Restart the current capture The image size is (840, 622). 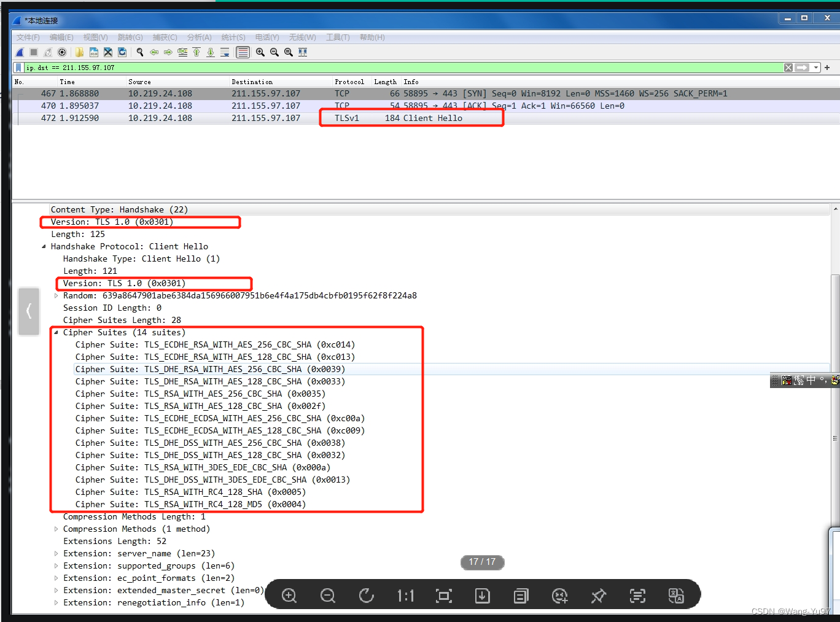[x=48, y=52]
